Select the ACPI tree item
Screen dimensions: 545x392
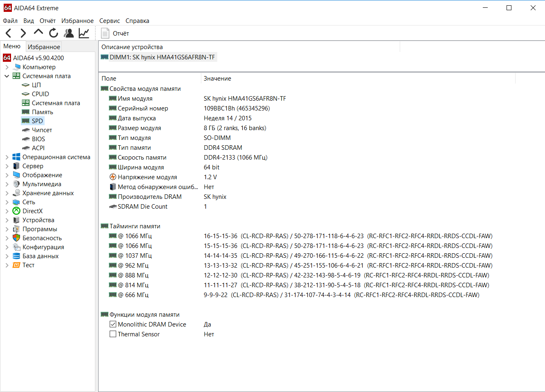[38, 148]
